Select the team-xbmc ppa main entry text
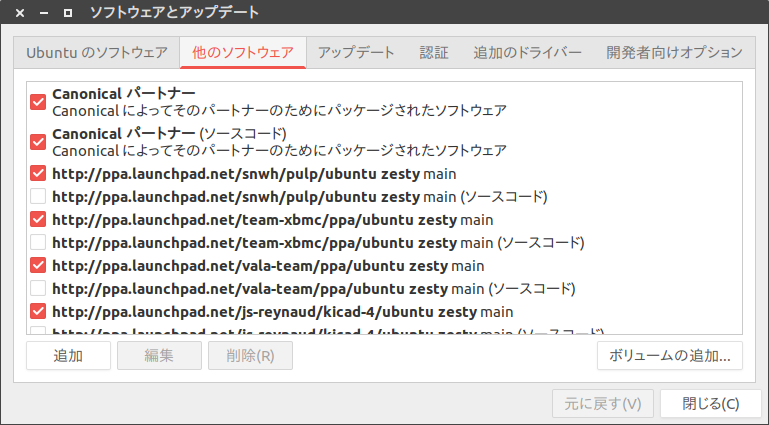This screenshot has width=769, height=425. [x=272, y=219]
